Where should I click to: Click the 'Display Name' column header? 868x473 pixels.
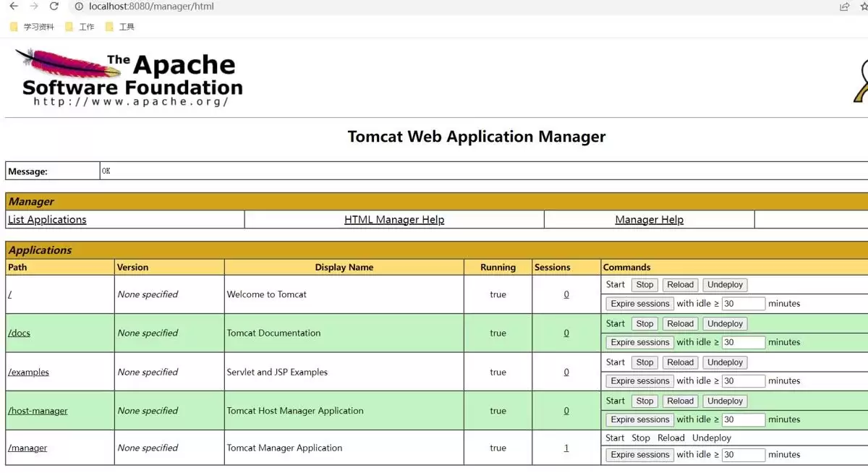point(344,268)
